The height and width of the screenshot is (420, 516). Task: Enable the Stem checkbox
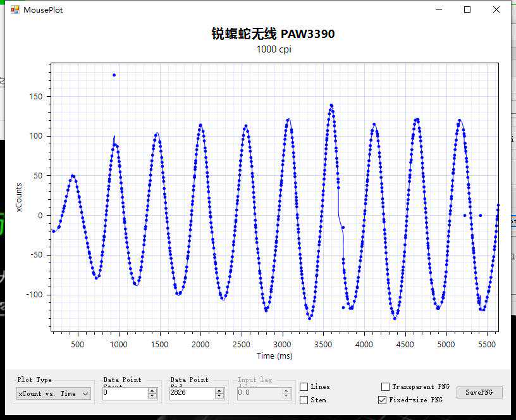[304, 400]
